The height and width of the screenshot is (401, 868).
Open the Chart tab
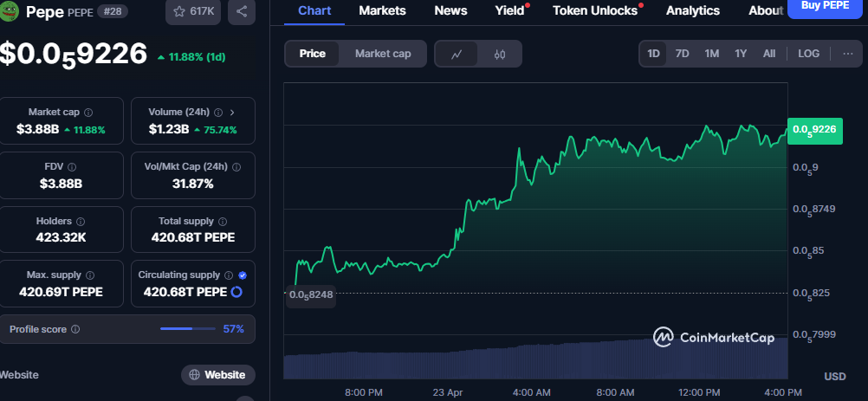click(314, 10)
